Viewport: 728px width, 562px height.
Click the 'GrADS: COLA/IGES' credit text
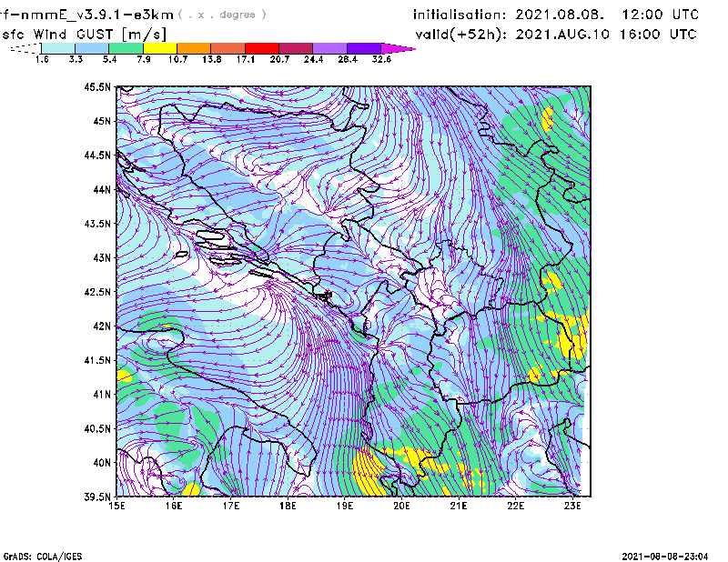[43, 557]
